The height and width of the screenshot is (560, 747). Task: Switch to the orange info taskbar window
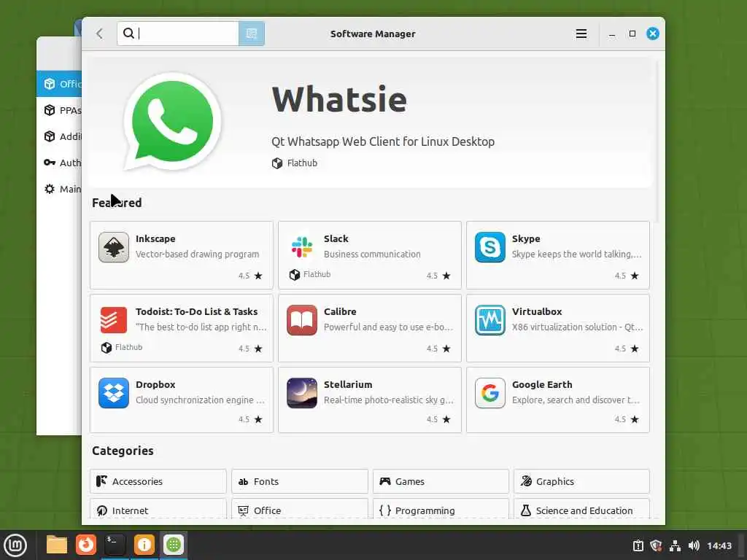(144, 545)
